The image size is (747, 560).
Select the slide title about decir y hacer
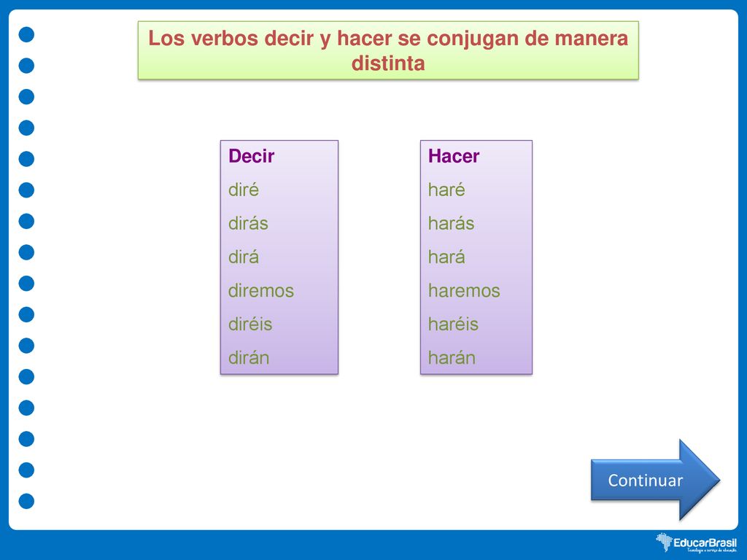point(388,50)
